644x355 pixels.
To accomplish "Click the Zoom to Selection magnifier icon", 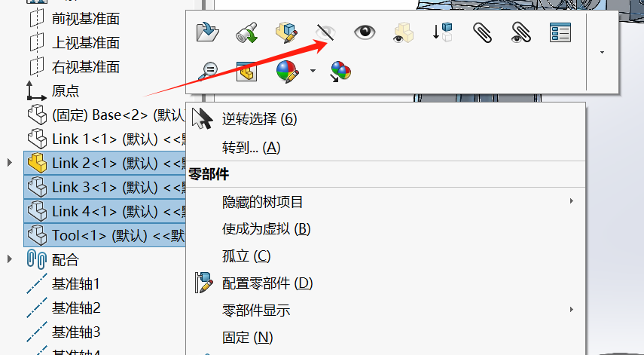I will [x=207, y=71].
